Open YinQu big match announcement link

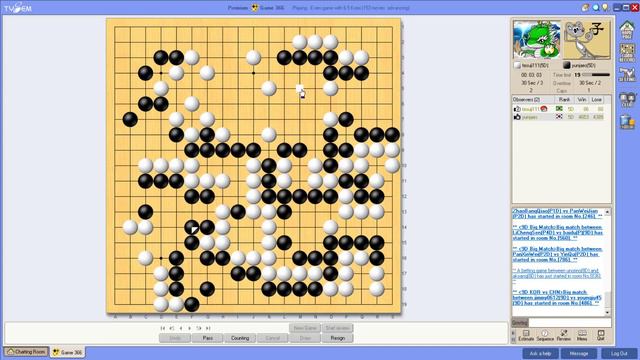[x=558, y=254]
